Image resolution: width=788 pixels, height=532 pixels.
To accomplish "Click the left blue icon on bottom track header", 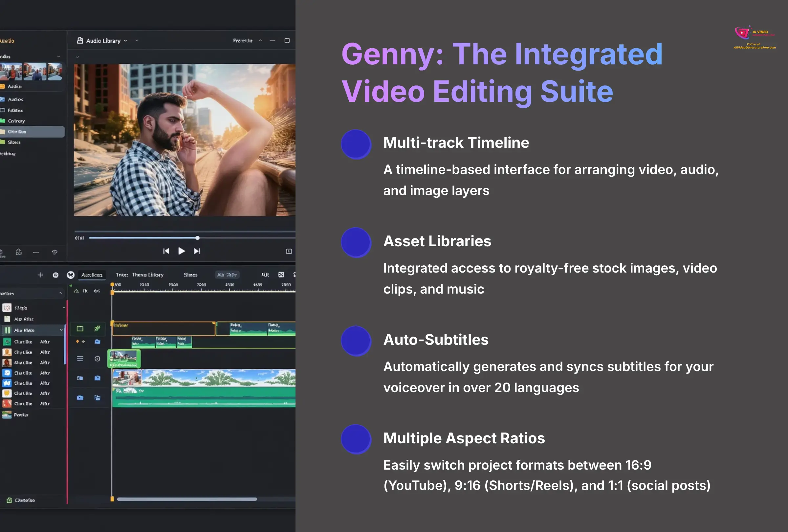I will pyautogui.click(x=80, y=398).
